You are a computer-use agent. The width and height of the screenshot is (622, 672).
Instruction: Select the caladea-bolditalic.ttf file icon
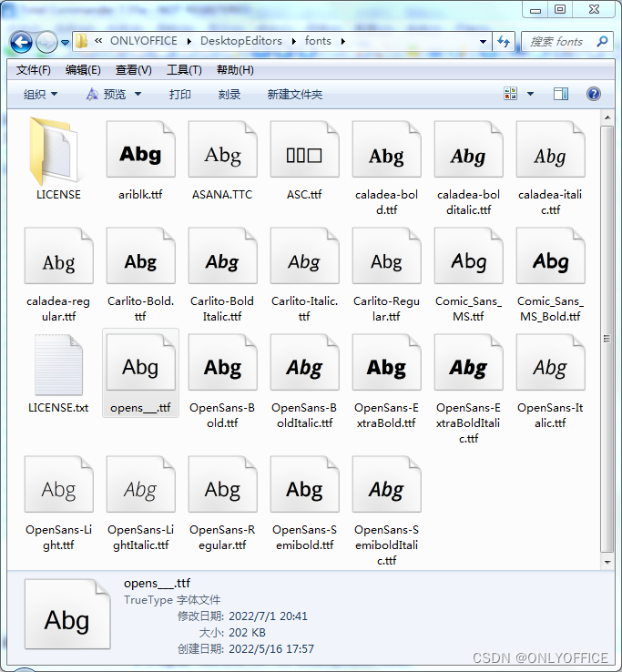(468, 149)
